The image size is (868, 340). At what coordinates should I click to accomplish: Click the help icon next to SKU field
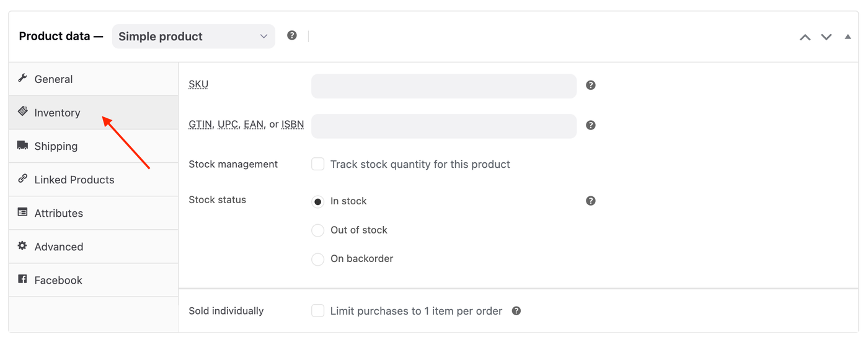pos(591,85)
